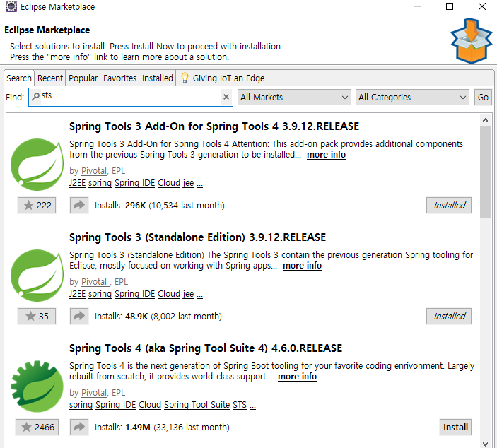Click the vertical scrollbar thumb
This screenshot has width=497, height=448.
485,172
